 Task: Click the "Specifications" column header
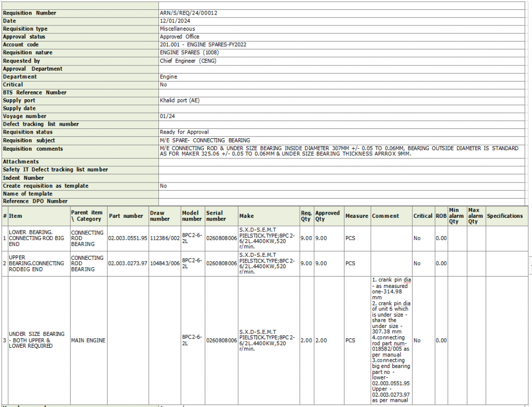(504, 216)
